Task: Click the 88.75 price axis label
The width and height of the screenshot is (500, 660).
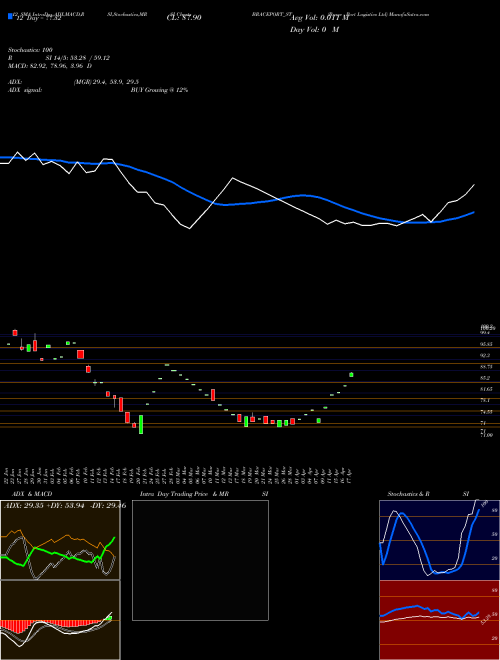Action: point(487,367)
